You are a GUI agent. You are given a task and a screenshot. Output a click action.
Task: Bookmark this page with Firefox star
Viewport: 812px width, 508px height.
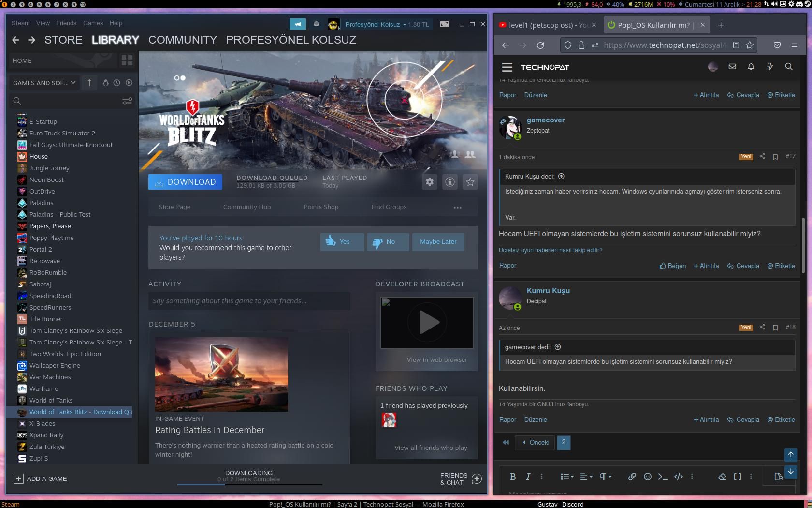(x=750, y=45)
